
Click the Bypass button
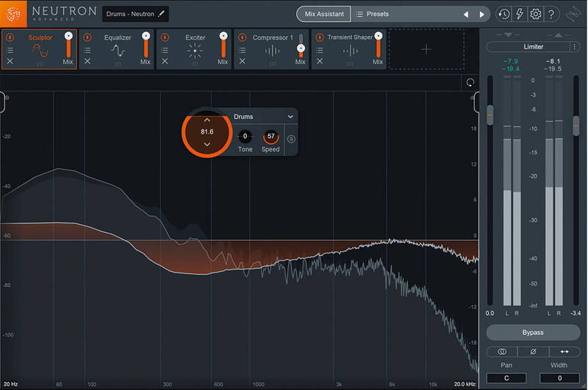click(533, 332)
